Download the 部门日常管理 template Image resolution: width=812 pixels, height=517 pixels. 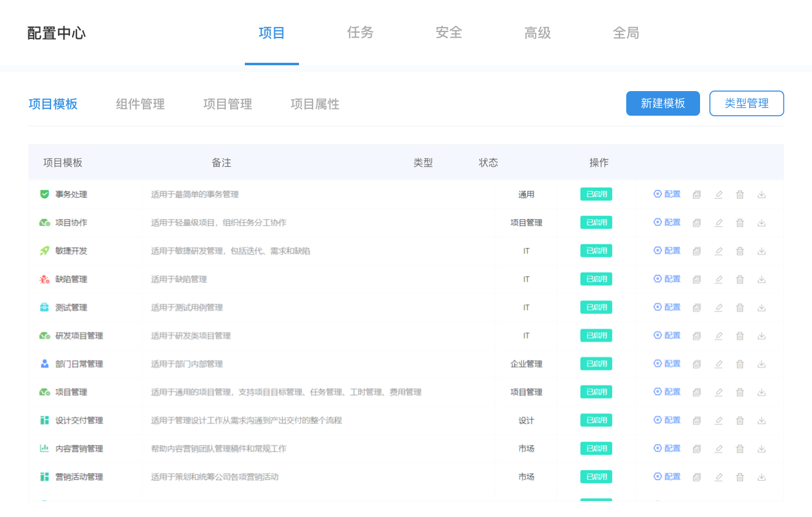click(762, 364)
